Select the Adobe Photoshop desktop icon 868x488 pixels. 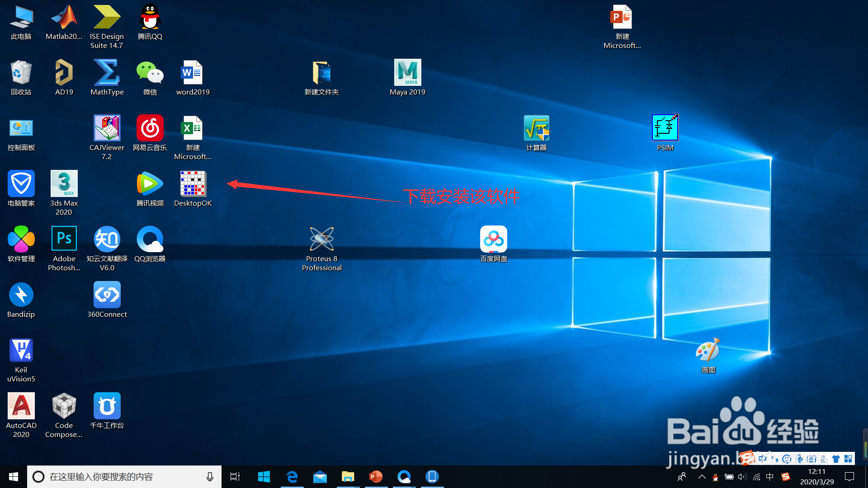pyautogui.click(x=64, y=239)
